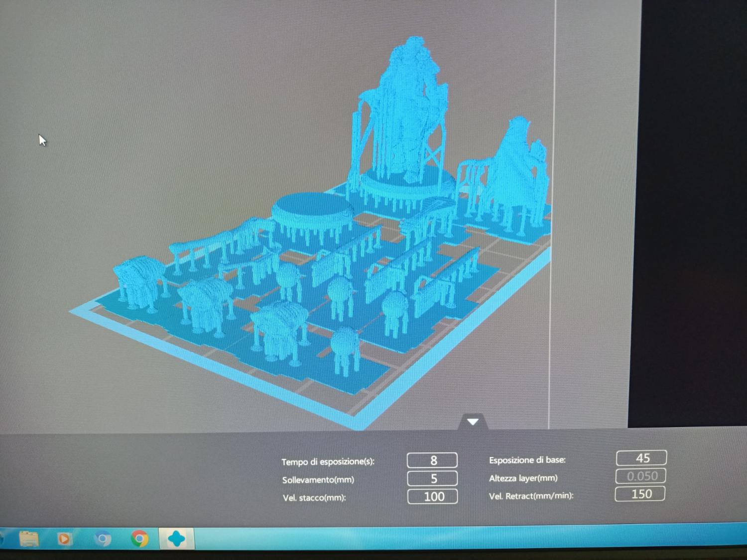Edit the Sollevamento(mm) value field
This screenshot has height=560, width=747.
point(432,478)
